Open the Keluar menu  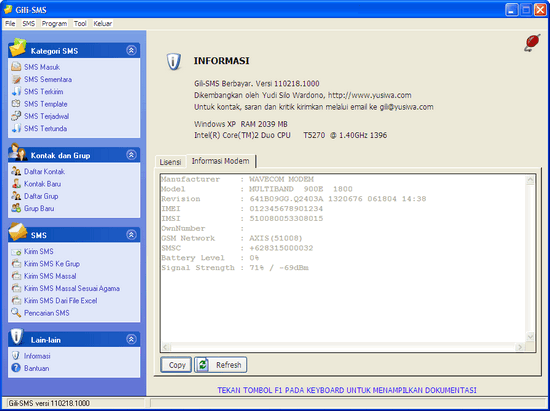click(103, 23)
